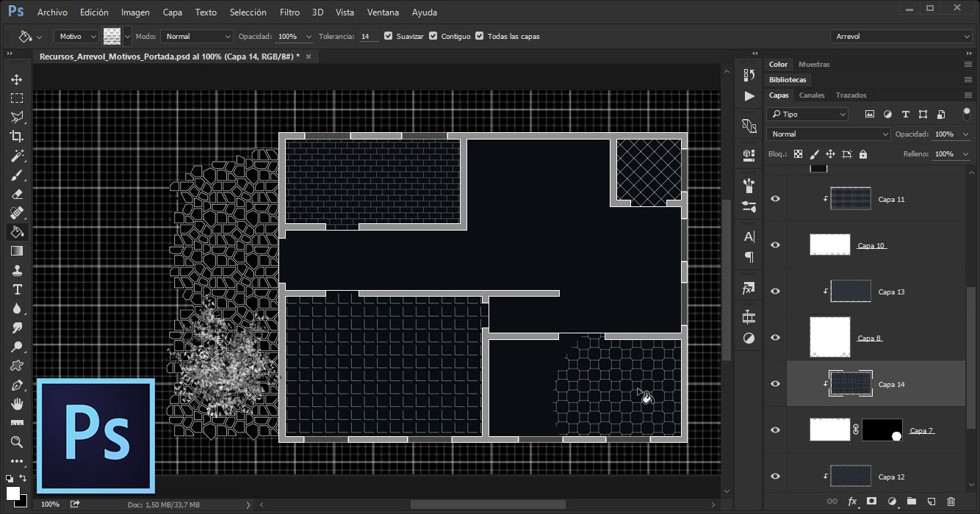This screenshot has width=980, height=514.
Task: Select the Dodge tool
Action: [x=16, y=347]
